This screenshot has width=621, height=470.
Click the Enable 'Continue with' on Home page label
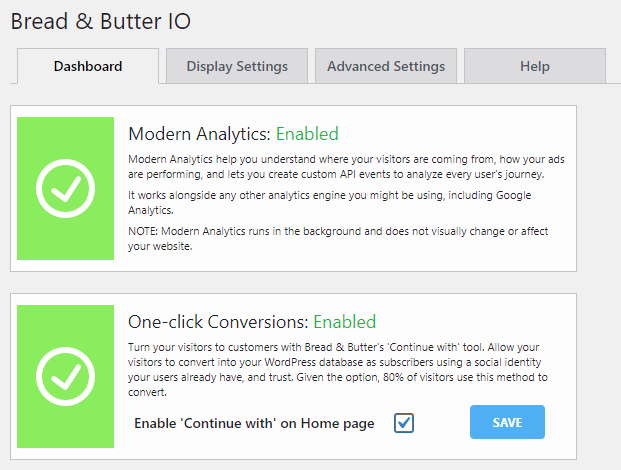point(254,423)
